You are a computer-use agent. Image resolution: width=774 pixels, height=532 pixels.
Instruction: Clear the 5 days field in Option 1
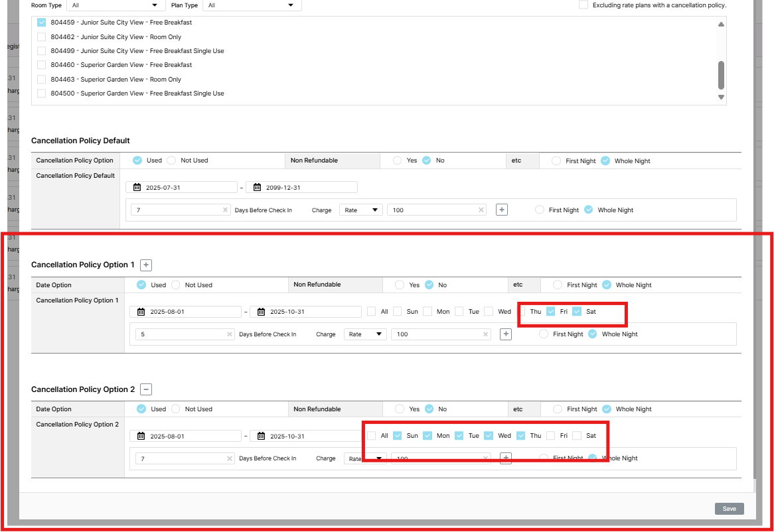click(230, 334)
